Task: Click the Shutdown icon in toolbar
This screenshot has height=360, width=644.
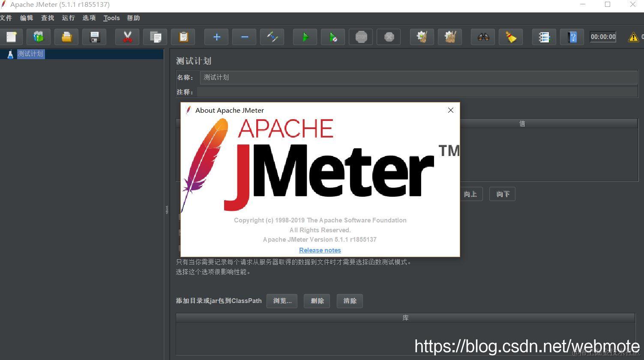Action: click(x=389, y=37)
